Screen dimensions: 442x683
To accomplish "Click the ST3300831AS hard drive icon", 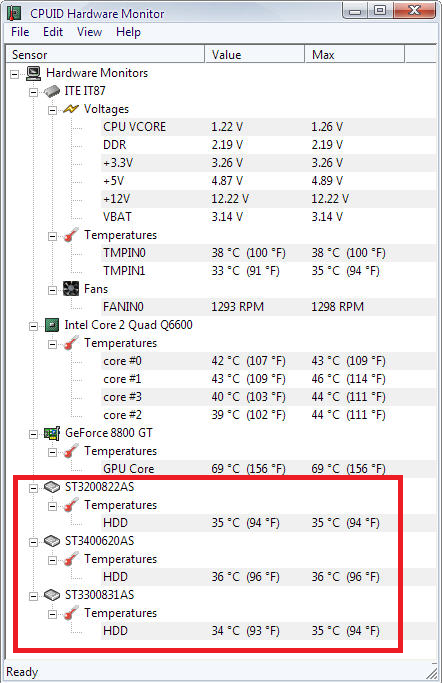I will pos(52,595).
